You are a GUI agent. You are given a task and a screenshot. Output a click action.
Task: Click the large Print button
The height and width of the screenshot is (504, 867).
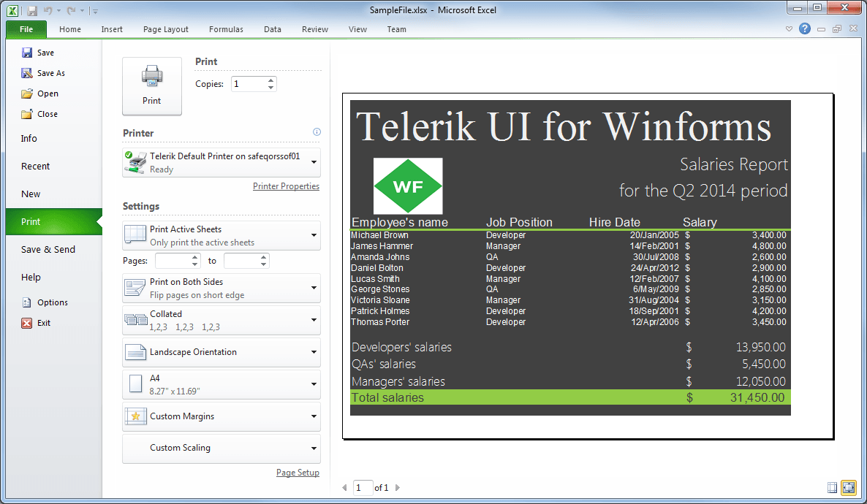click(152, 85)
